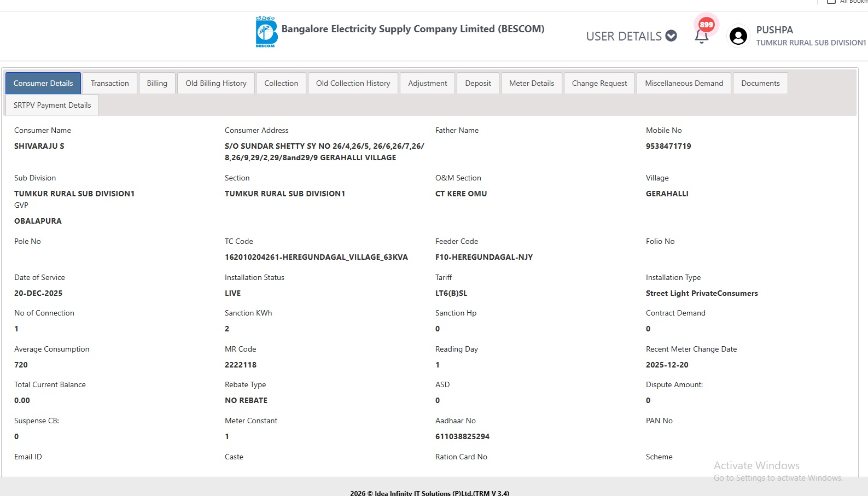
Task: Select TC Code 162010204261-HEREGUNDAGAL_VILLAGE_63KVA
Action: 316,257
